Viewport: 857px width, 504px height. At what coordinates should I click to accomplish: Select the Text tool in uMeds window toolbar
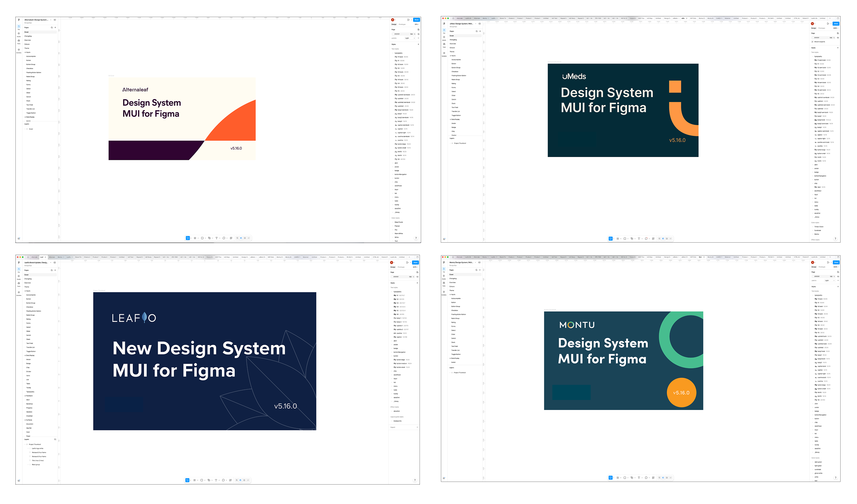coord(639,239)
